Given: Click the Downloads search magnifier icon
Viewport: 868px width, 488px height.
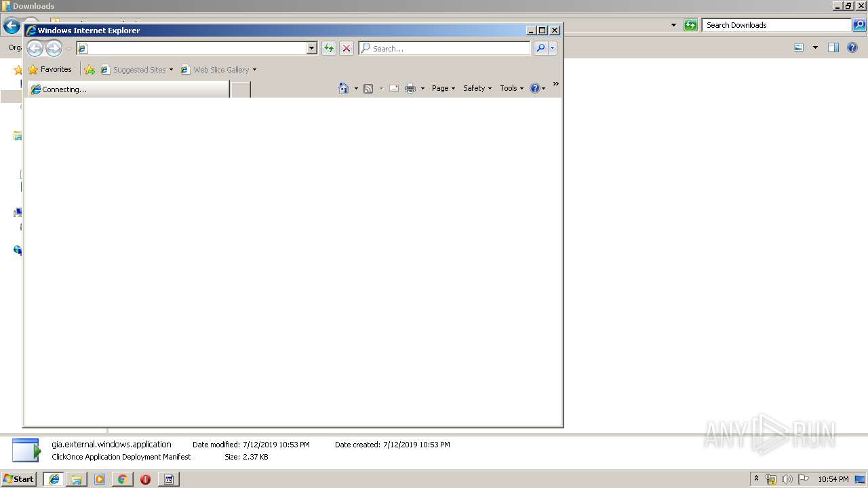Looking at the screenshot, I should [x=859, y=25].
